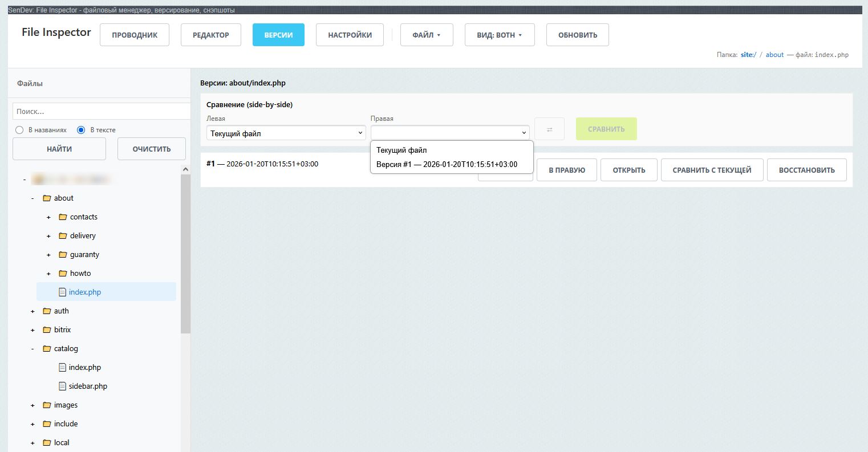This screenshot has height=452, width=868.
Task: Open the 'Левая' comparison dropdown
Action: pos(285,132)
